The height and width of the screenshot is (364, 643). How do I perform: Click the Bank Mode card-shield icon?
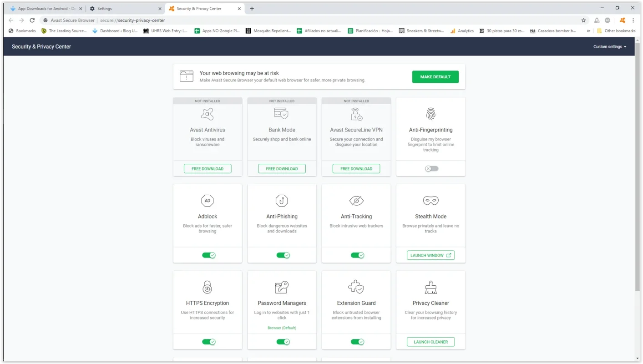point(281,113)
